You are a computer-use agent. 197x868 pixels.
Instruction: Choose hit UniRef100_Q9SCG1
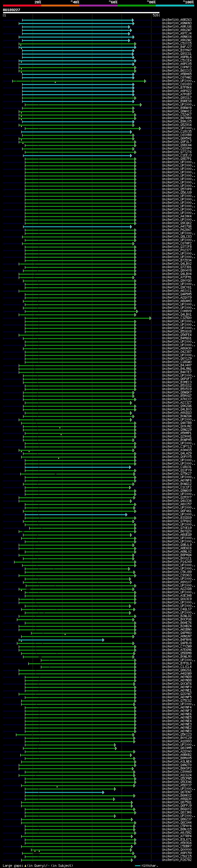coord(177,54)
